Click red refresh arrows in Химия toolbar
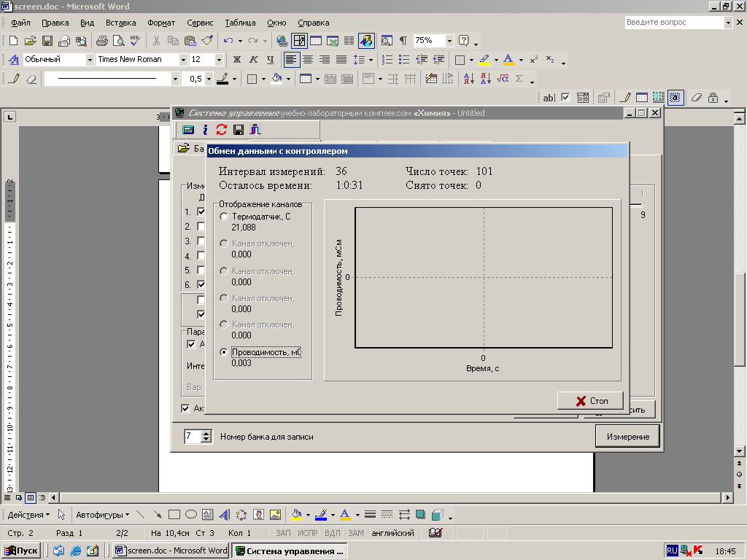This screenshot has height=560, width=747. 222,130
